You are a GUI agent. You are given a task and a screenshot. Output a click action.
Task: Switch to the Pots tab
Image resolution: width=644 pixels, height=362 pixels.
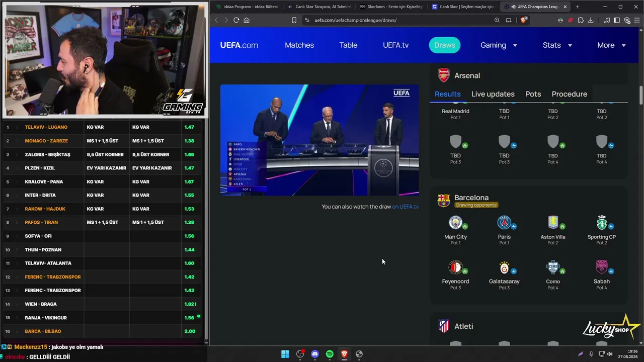pyautogui.click(x=533, y=94)
